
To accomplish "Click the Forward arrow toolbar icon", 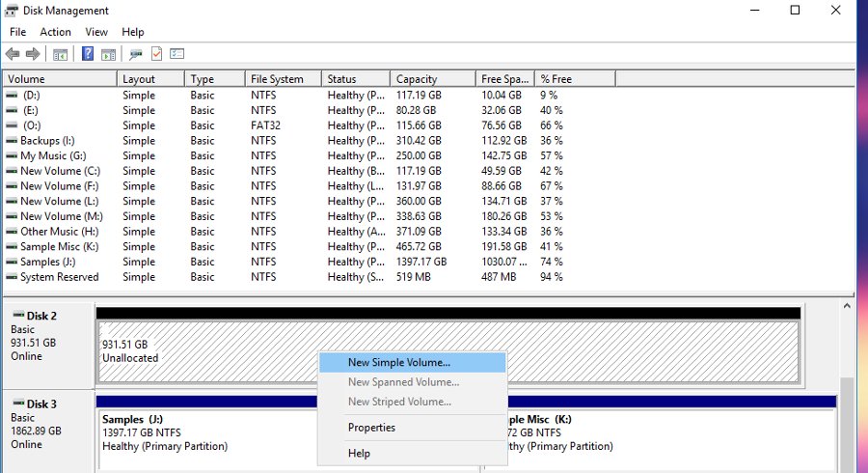I will coord(33,54).
